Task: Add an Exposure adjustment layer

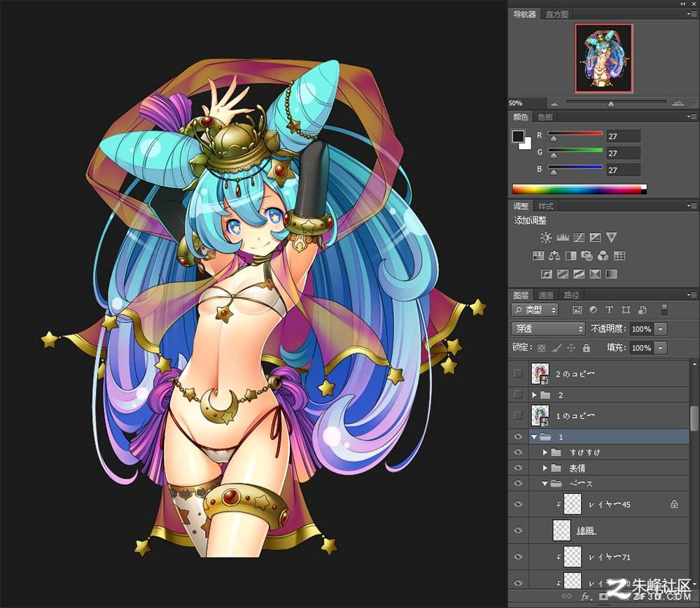Action: tap(595, 237)
